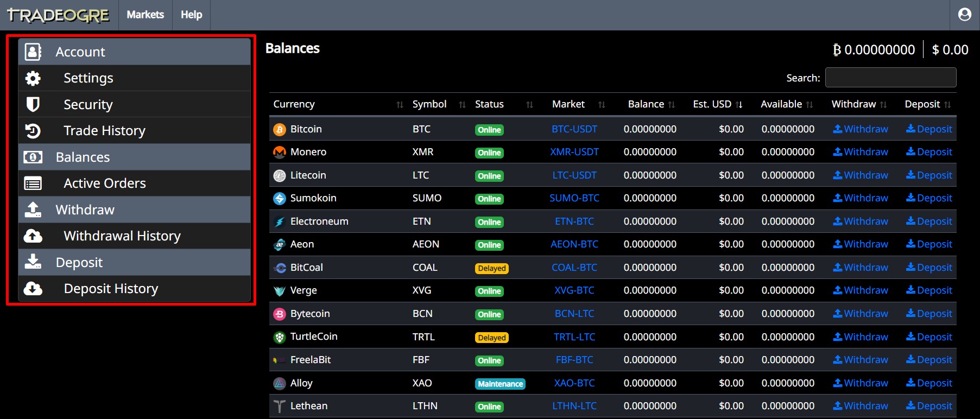Focus the Search input field
This screenshot has height=419, width=980.
click(x=891, y=78)
